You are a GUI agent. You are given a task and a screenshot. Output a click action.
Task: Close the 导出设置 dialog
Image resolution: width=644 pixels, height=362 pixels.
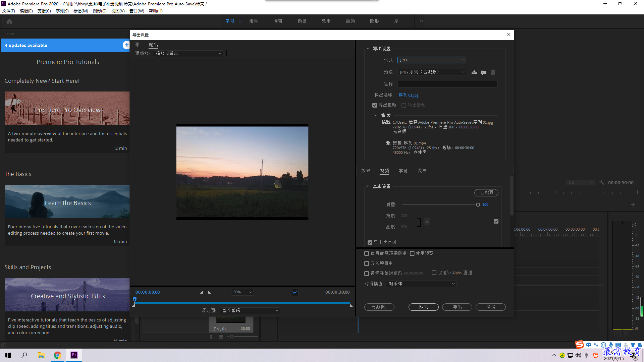(x=508, y=35)
